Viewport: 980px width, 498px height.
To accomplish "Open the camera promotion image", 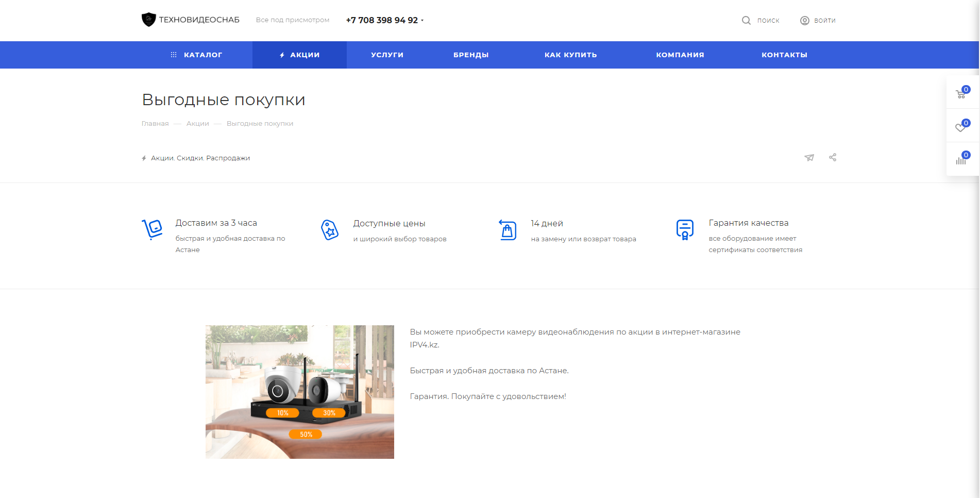I will tap(300, 392).
